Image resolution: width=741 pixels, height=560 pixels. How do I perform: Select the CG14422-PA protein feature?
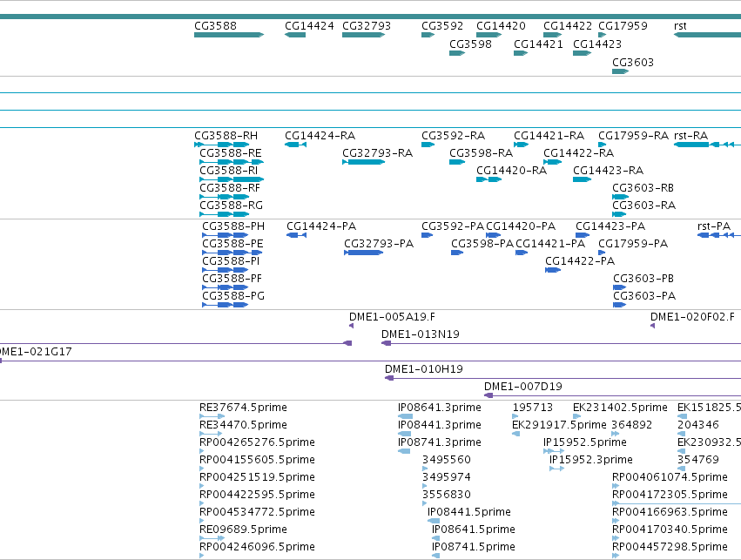552,270
